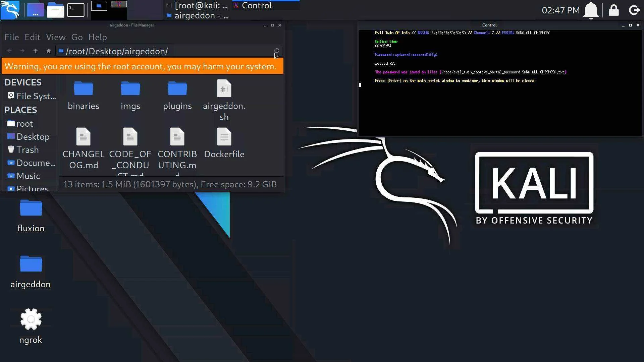Click the Control window title bar
Image resolution: width=644 pixels, height=362 pixels.
coord(489,25)
